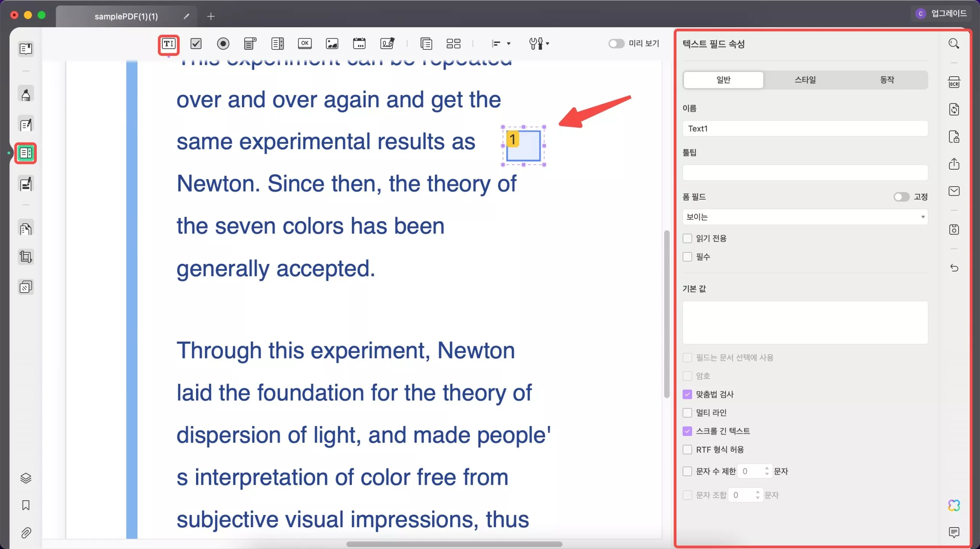Click the vertical document scrollbar
The image size is (980, 549).
click(666, 314)
